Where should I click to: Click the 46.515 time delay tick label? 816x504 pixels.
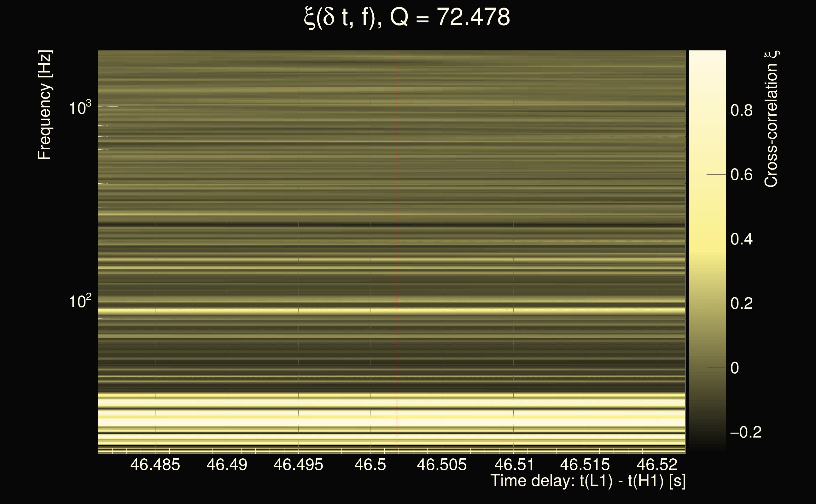click(x=585, y=465)
